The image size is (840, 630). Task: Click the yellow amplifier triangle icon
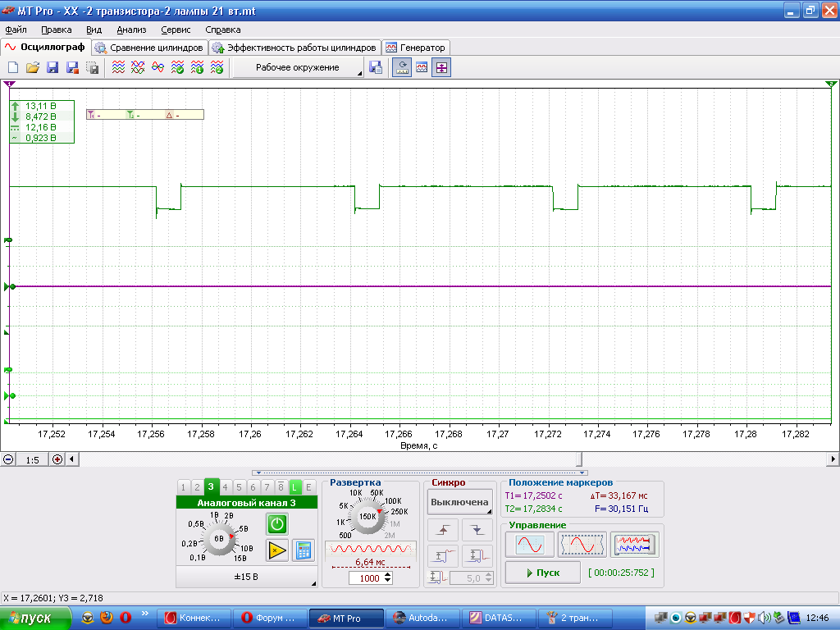(x=277, y=550)
